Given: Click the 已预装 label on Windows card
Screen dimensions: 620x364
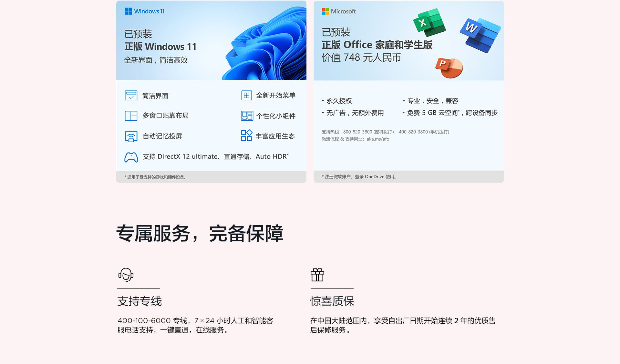Looking at the screenshot, I should click(x=138, y=34).
